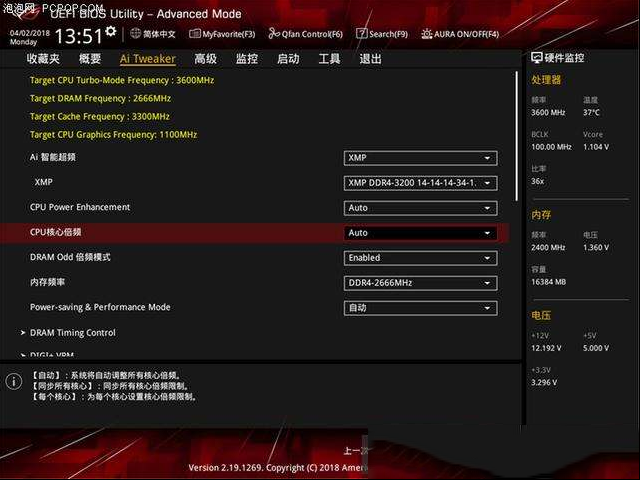
Task: Select the 退出 tab
Action: click(x=370, y=59)
